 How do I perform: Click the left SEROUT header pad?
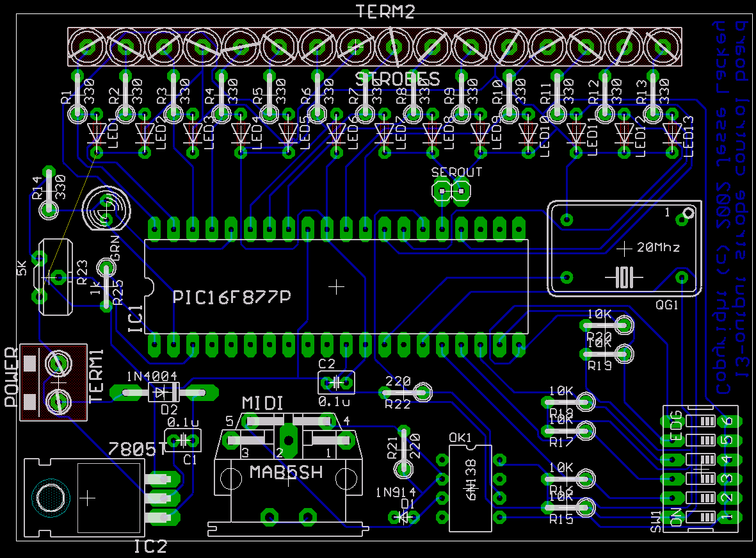click(x=442, y=191)
